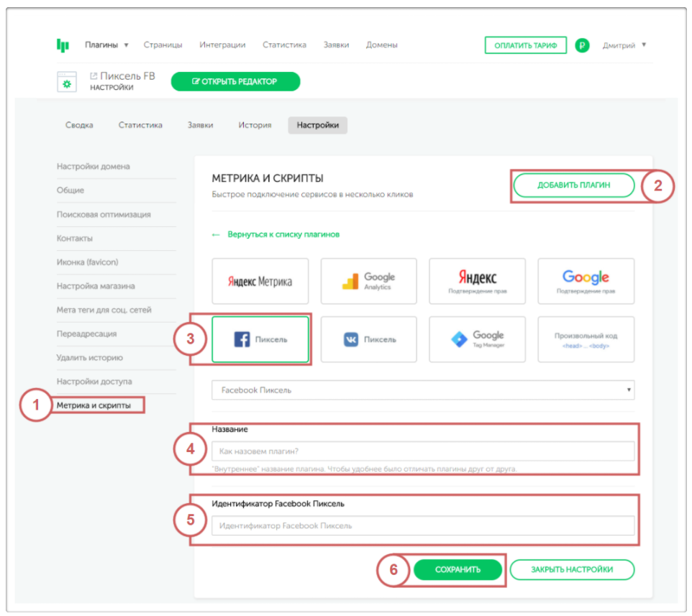
Task: Switch to the Статистика tab
Action: (x=140, y=125)
